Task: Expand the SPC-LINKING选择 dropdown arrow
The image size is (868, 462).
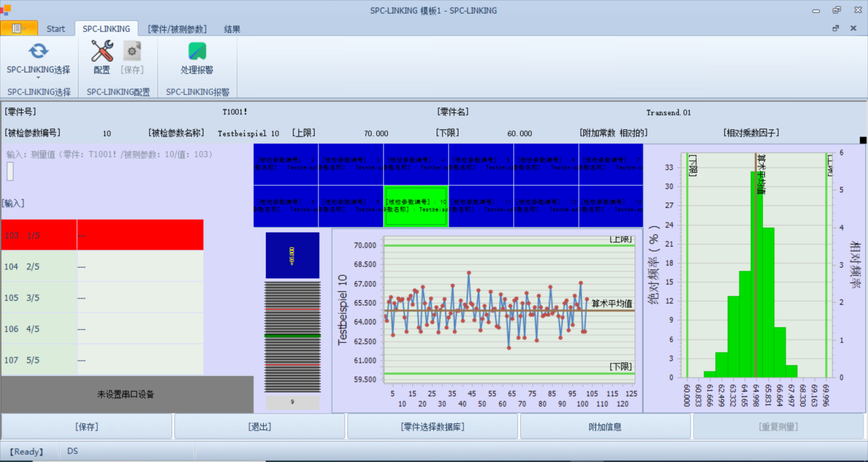Action: pos(38,78)
